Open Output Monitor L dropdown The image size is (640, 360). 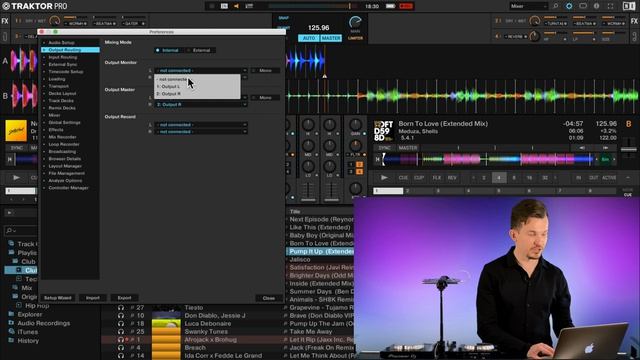[x=201, y=71]
